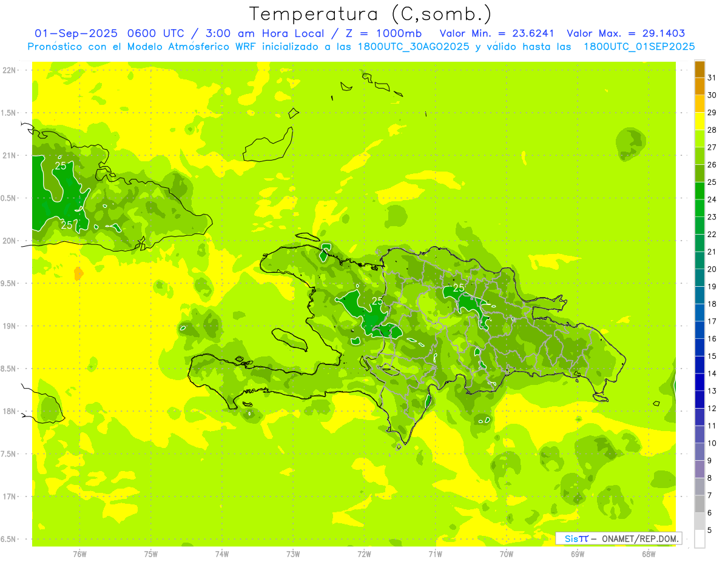The height and width of the screenshot is (562, 728).
Task: Pick the green swatch between 24 and 25
Action: 699,191
